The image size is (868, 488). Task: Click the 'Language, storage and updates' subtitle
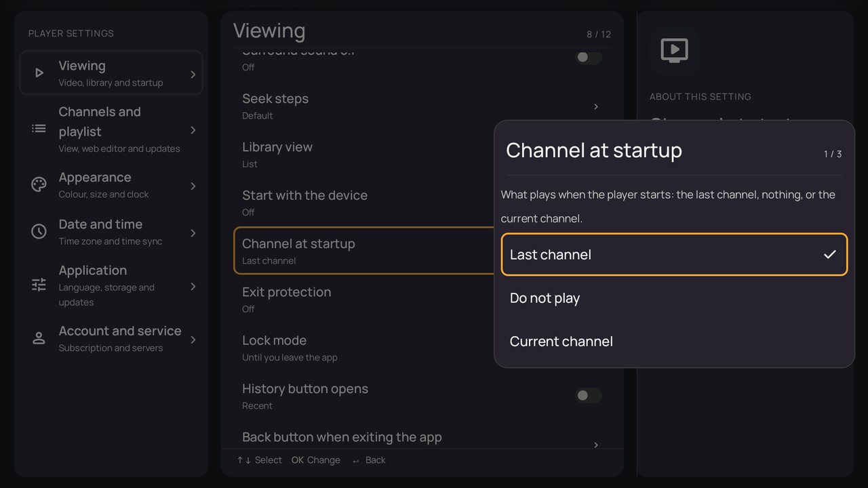click(x=106, y=295)
